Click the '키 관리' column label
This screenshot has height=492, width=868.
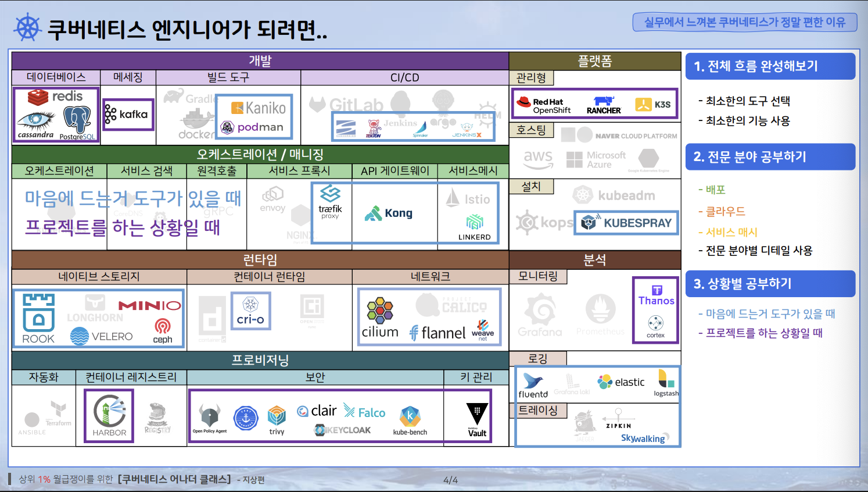476,377
